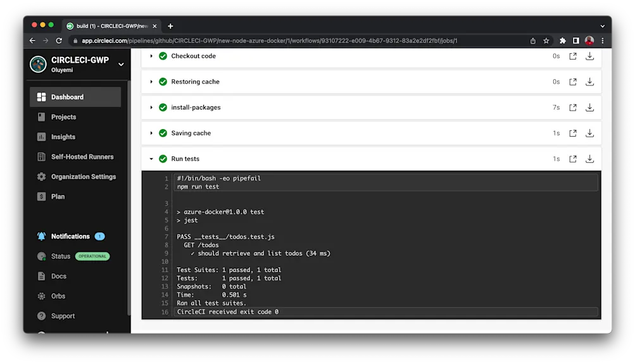The image size is (635, 364).
Task: Reload the page
Action: (x=59, y=41)
